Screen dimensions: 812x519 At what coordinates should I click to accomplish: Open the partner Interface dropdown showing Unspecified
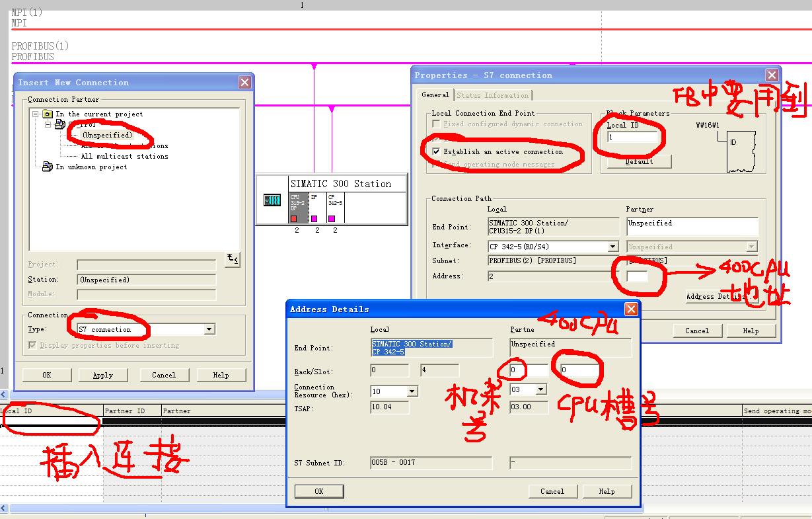751,247
